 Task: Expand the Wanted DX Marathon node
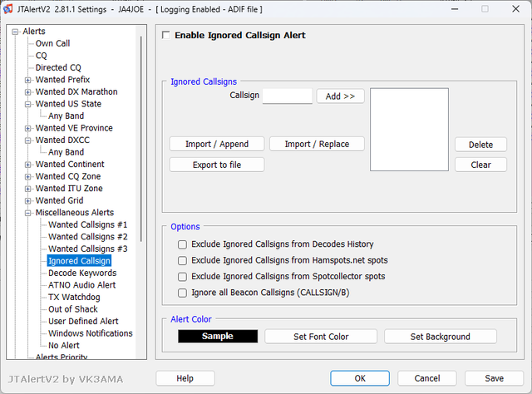27,92
